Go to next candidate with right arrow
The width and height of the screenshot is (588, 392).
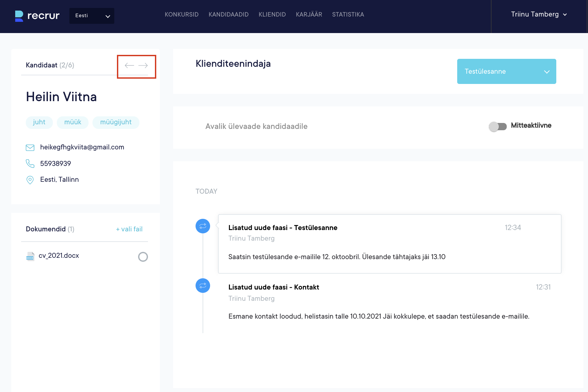tap(143, 65)
